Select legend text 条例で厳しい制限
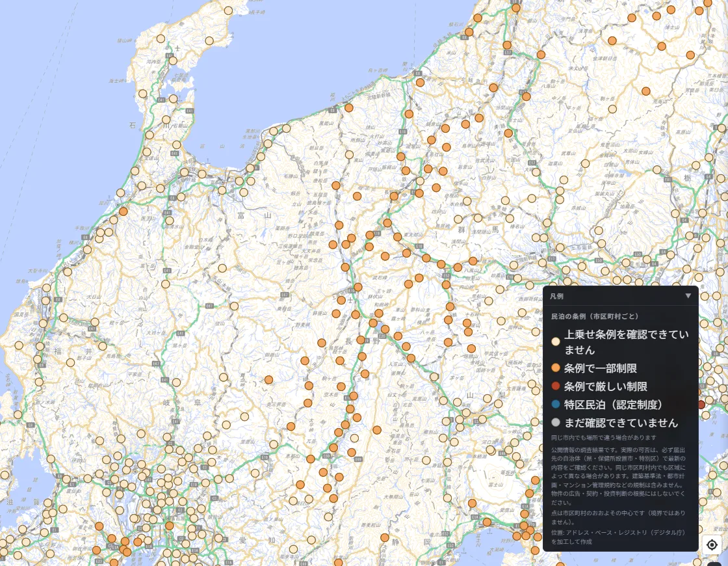The width and height of the screenshot is (728, 566). pos(605,386)
